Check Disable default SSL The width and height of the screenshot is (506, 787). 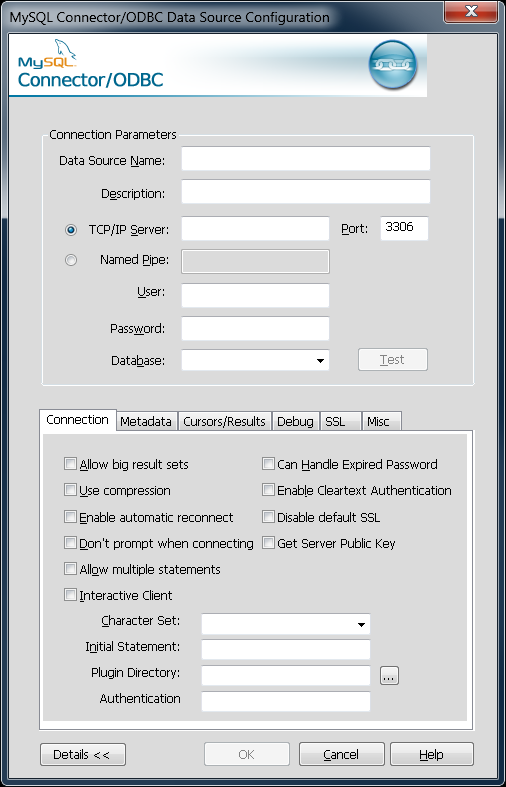[x=268, y=516]
